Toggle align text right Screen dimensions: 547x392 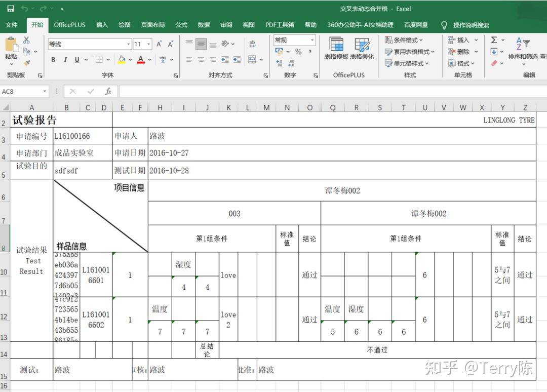click(x=213, y=60)
